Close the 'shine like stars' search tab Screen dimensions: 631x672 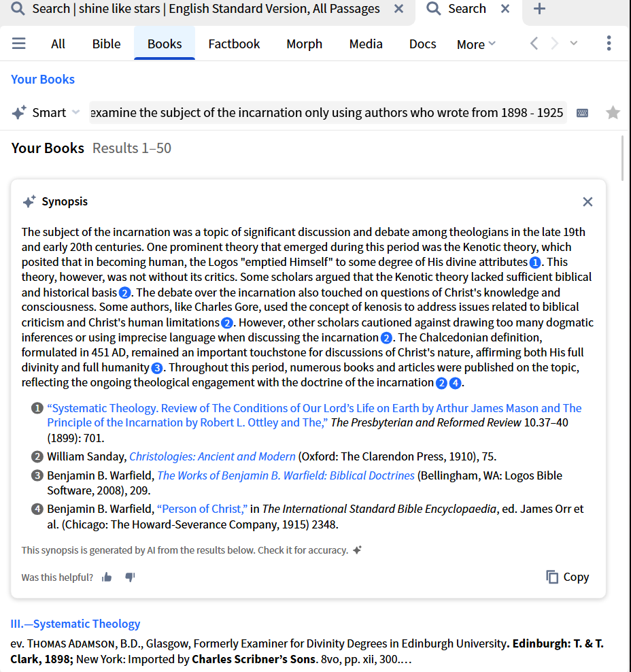398,9
